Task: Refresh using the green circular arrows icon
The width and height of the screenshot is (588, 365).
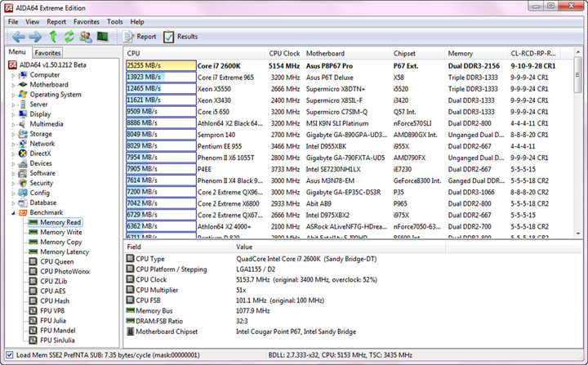Action: [69, 37]
